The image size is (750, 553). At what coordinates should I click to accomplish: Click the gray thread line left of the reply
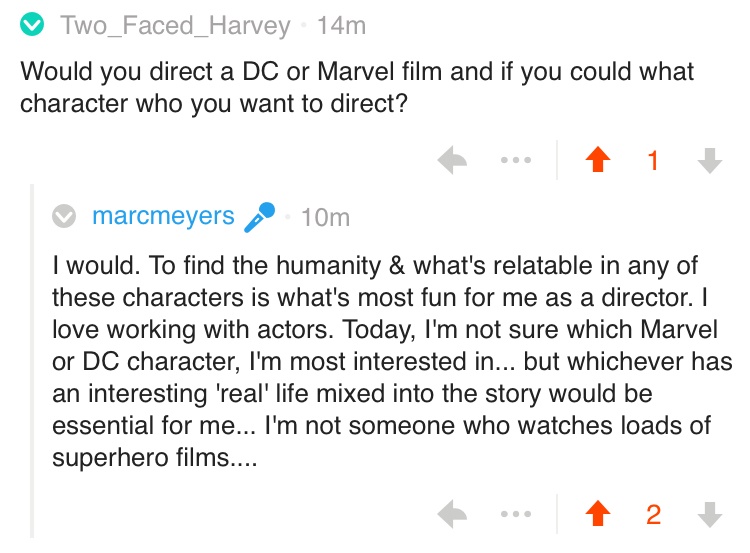[33, 360]
